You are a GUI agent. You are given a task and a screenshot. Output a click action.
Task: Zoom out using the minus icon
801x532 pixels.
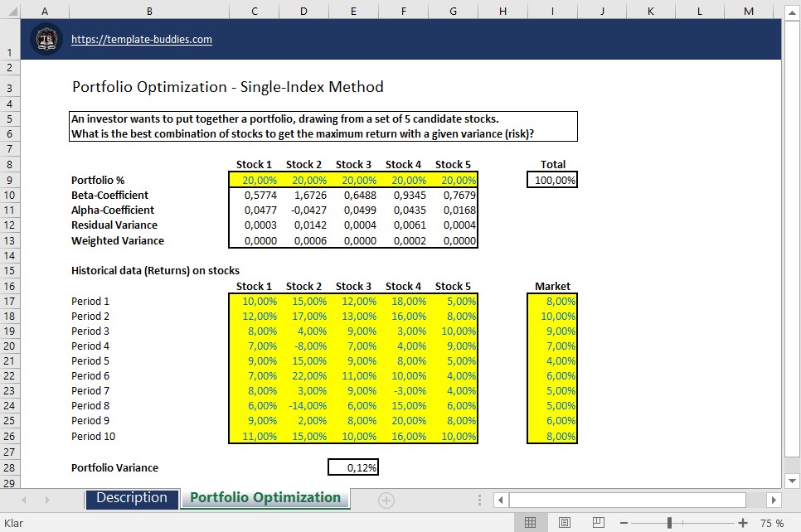(623, 523)
